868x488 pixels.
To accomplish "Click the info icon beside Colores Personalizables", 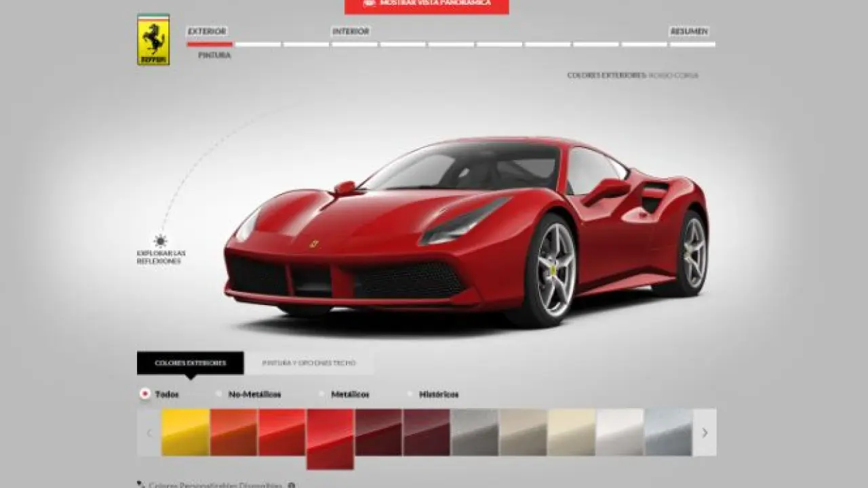I will coord(291,485).
